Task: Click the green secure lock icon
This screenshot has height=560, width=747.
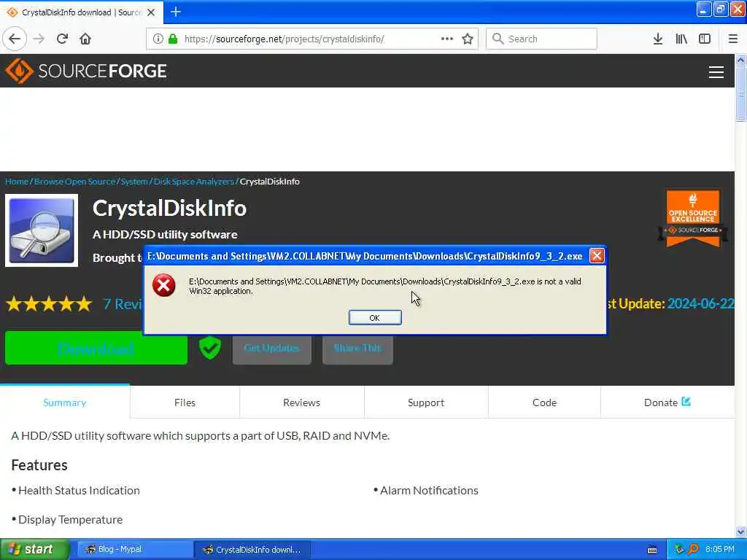Action: click(x=173, y=39)
